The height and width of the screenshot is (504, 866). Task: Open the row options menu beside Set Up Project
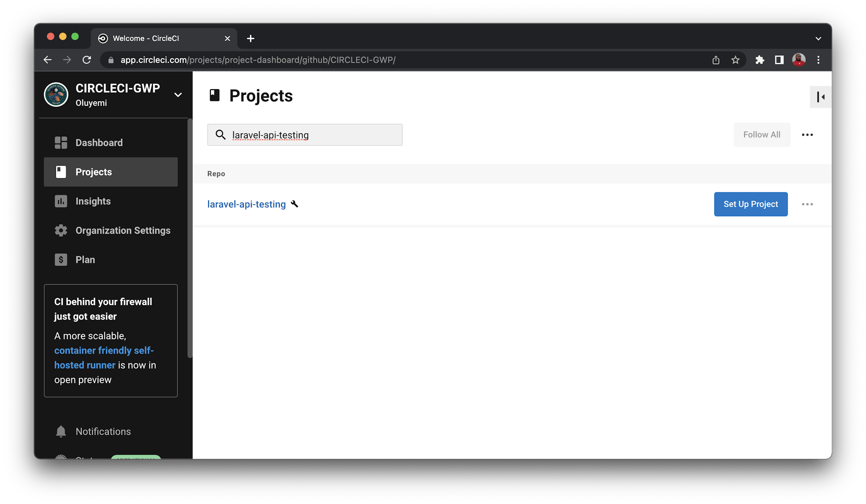coord(807,204)
